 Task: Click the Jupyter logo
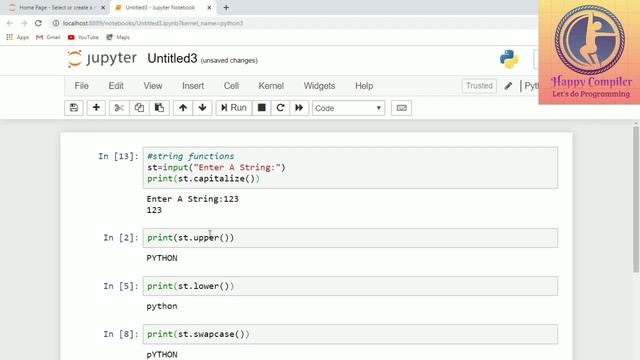pyautogui.click(x=102, y=59)
